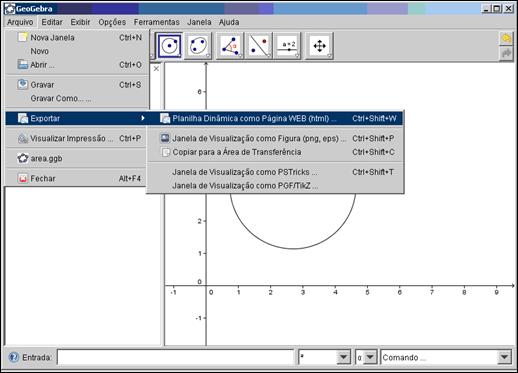The image size is (518, 373).
Task: Open recent file area.ggb
Action: pos(77,158)
